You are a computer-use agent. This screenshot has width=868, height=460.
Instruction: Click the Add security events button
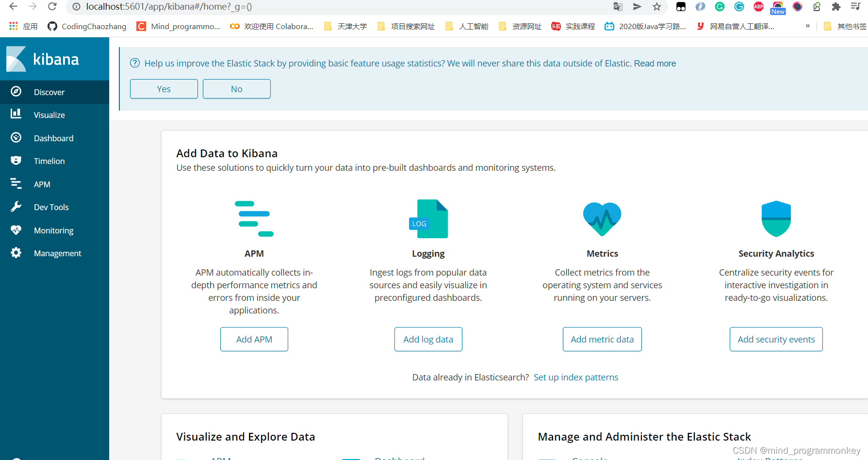click(x=776, y=339)
